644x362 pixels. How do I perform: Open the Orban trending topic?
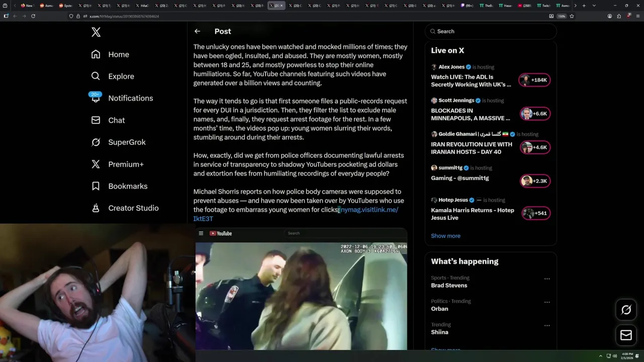pos(439,309)
